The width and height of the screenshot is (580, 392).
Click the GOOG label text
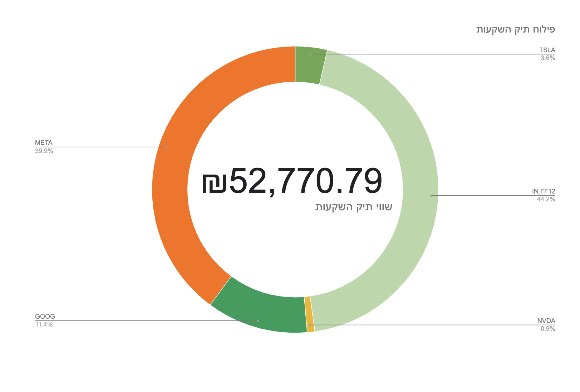[x=45, y=317]
